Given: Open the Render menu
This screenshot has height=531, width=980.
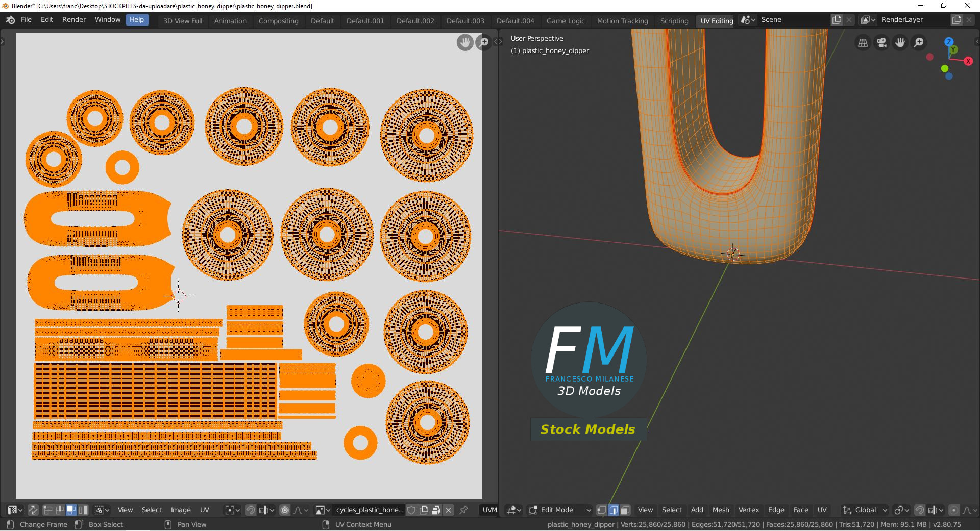Looking at the screenshot, I should coord(74,19).
